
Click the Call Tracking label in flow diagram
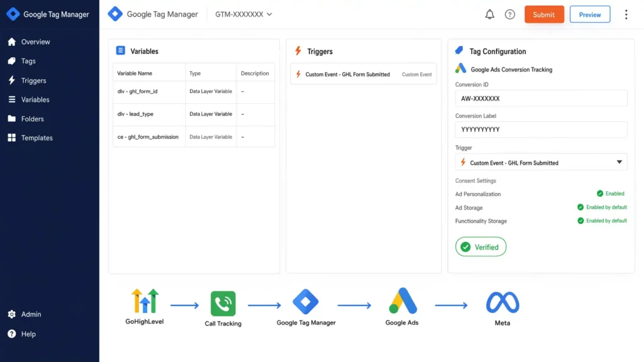(x=223, y=324)
